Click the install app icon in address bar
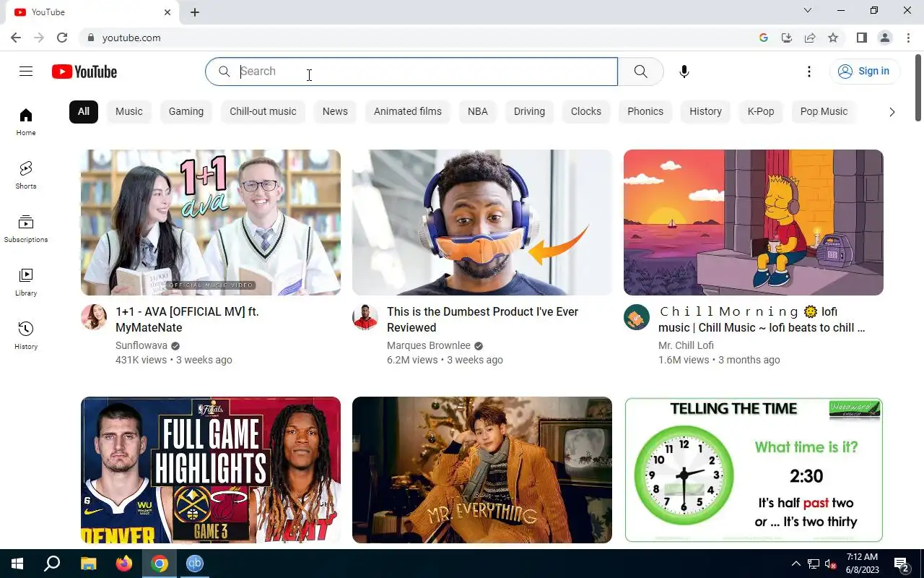 click(787, 38)
